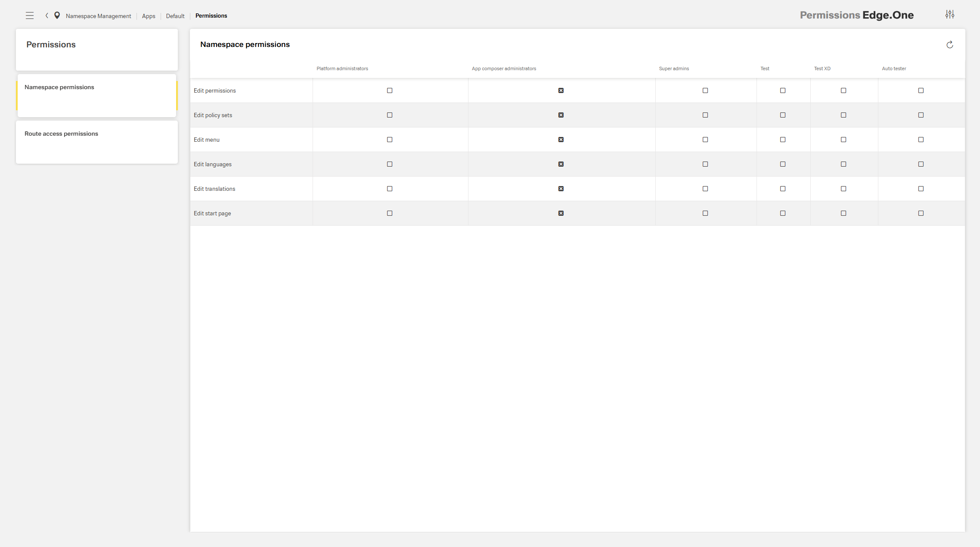Enable Edit menu for Test group

point(783,140)
